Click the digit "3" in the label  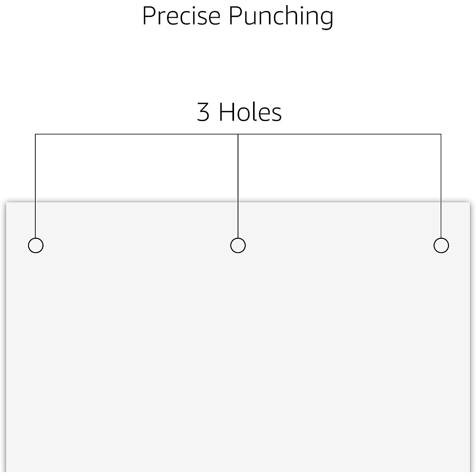(203, 113)
